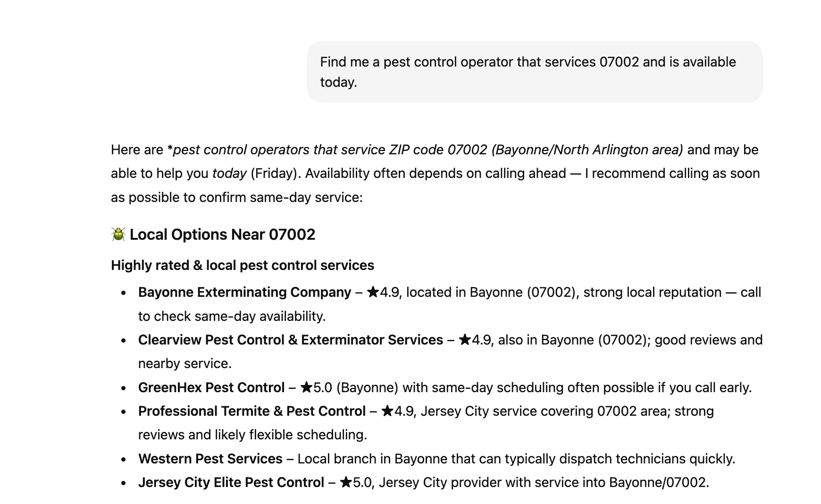Click the star icon next to Clearview's rating
The height and width of the screenshot is (504, 821).
pos(465,340)
